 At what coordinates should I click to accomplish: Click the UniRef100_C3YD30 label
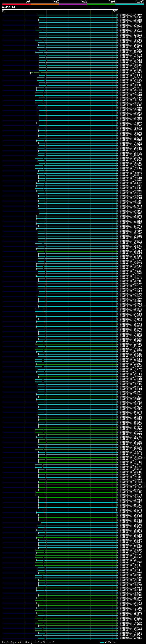click(x=131, y=268)
